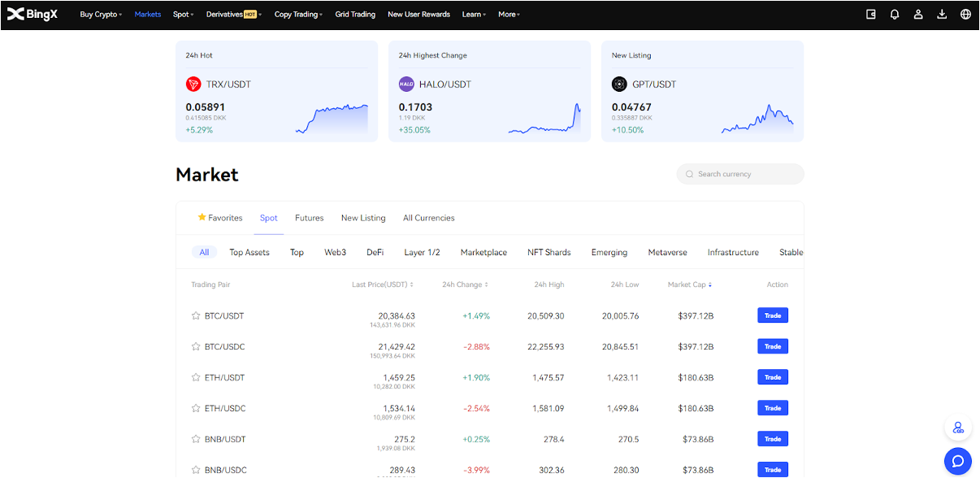The image size is (980, 478).
Task: Open New User Rewards link
Action: pyautogui.click(x=418, y=15)
